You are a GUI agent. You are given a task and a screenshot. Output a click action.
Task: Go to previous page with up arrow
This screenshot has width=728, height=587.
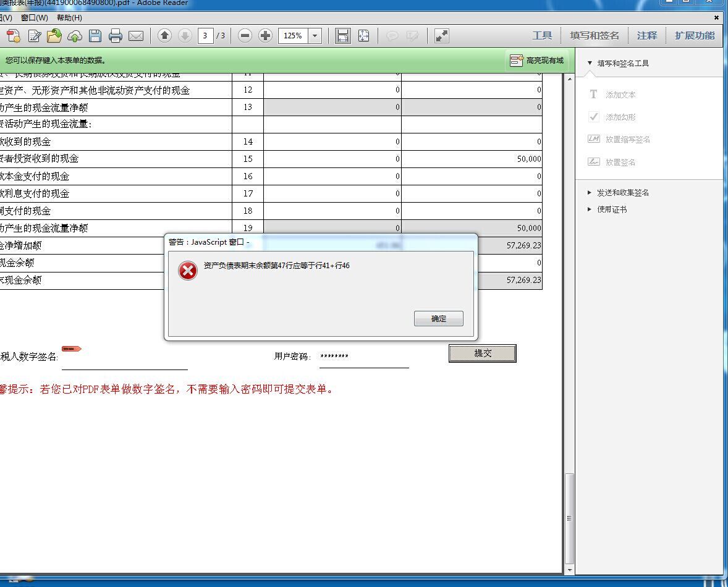click(x=164, y=35)
